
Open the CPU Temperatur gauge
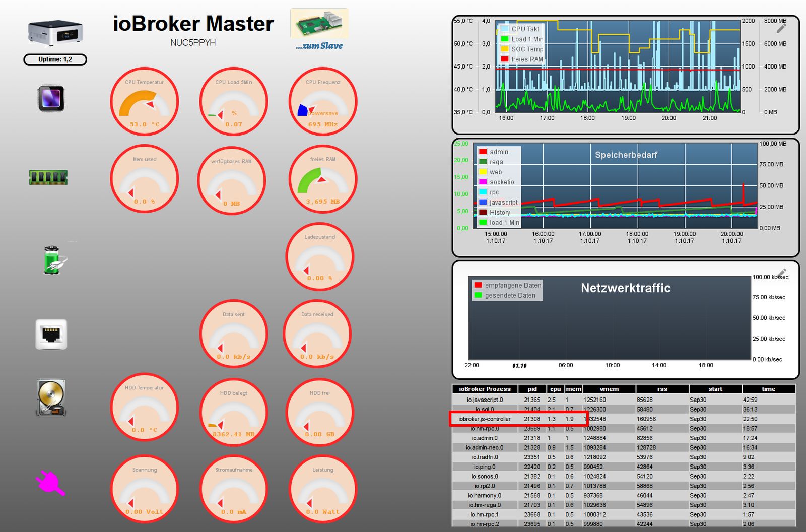[x=145, y=101]
